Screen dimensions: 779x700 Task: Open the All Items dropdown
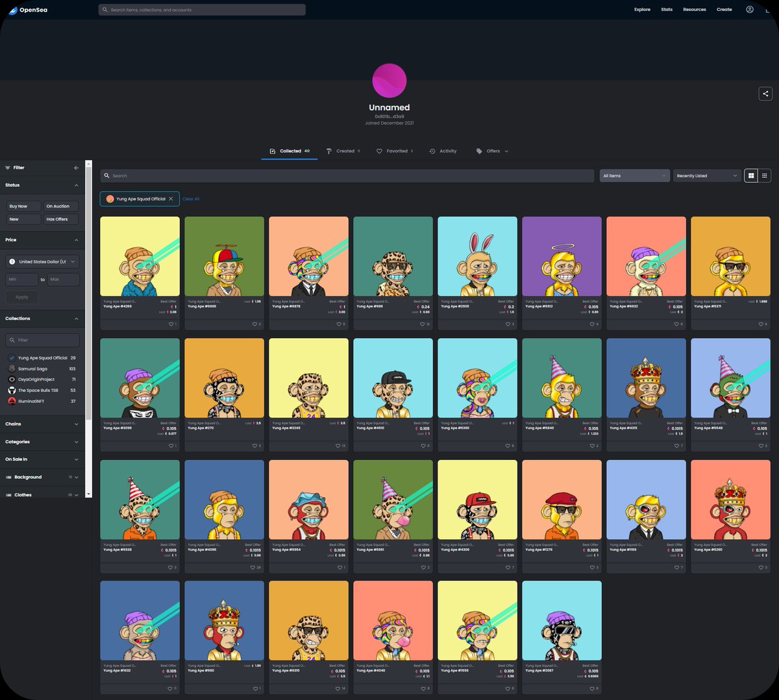pos(634,176)
